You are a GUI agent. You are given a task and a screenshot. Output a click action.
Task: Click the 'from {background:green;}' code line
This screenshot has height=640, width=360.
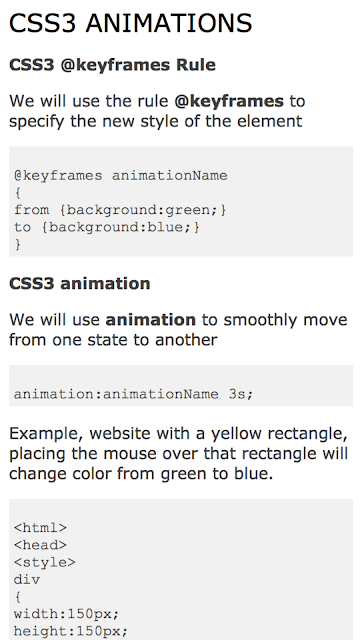tap(120, 210)
